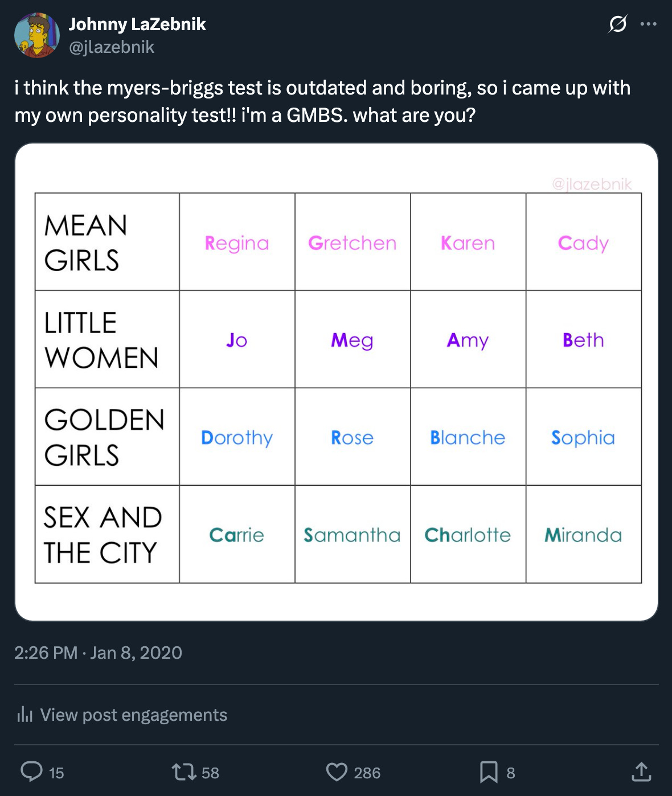Click View post engagements link
The width and height of the screenshot is (672, 796).
pyautogui.click(x=134, y=715)
